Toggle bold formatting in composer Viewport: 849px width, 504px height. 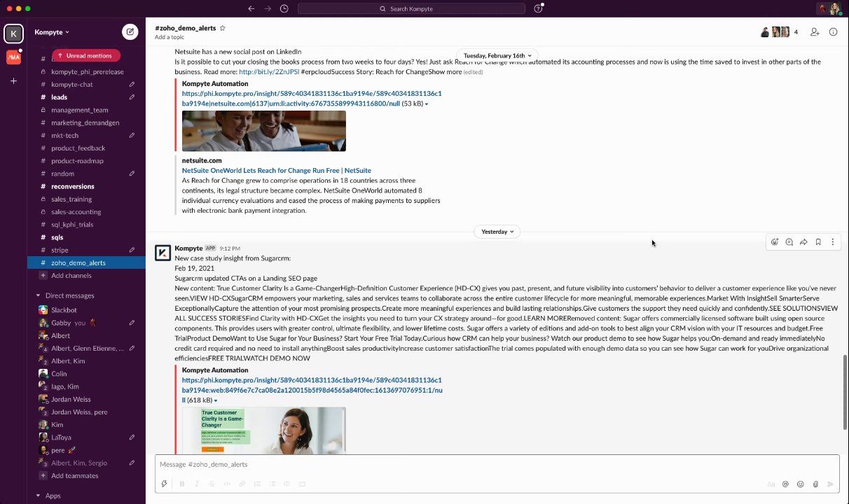coord(181,484)
